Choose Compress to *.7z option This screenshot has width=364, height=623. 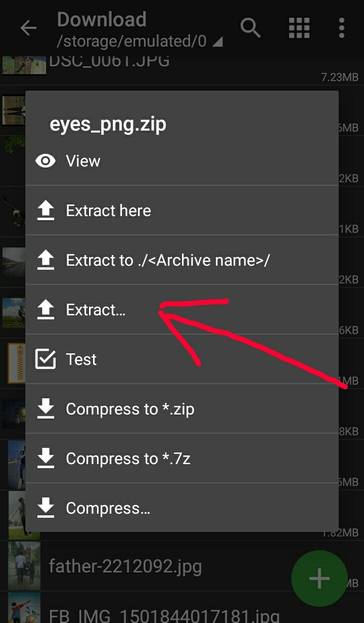pos(129,458)
